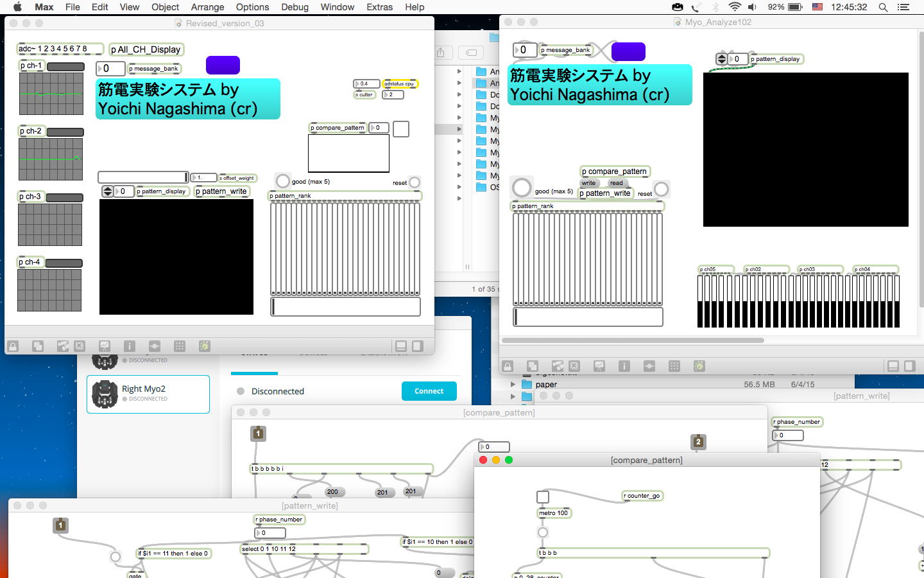Toggle the right sidebar icon in Myo_Analyze102
The width and height of the screenshot is (924, 578).
(x=909, y=366)
